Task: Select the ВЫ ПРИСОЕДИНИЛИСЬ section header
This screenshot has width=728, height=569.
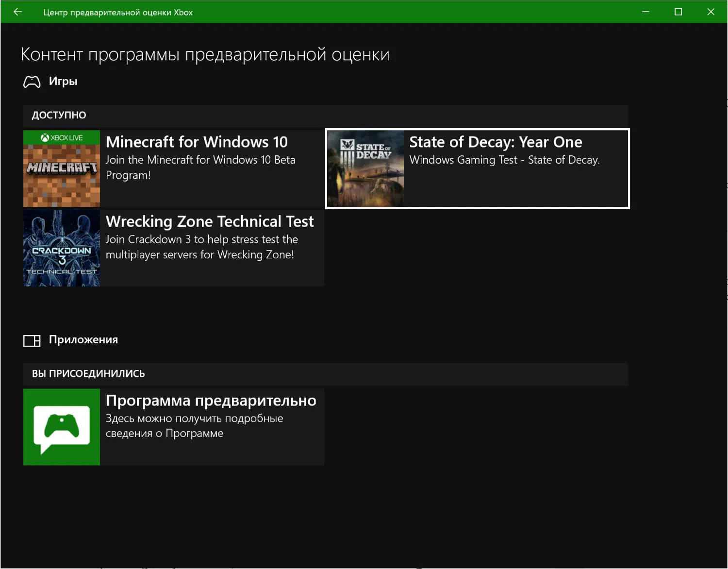Action: tap(88, 373)
